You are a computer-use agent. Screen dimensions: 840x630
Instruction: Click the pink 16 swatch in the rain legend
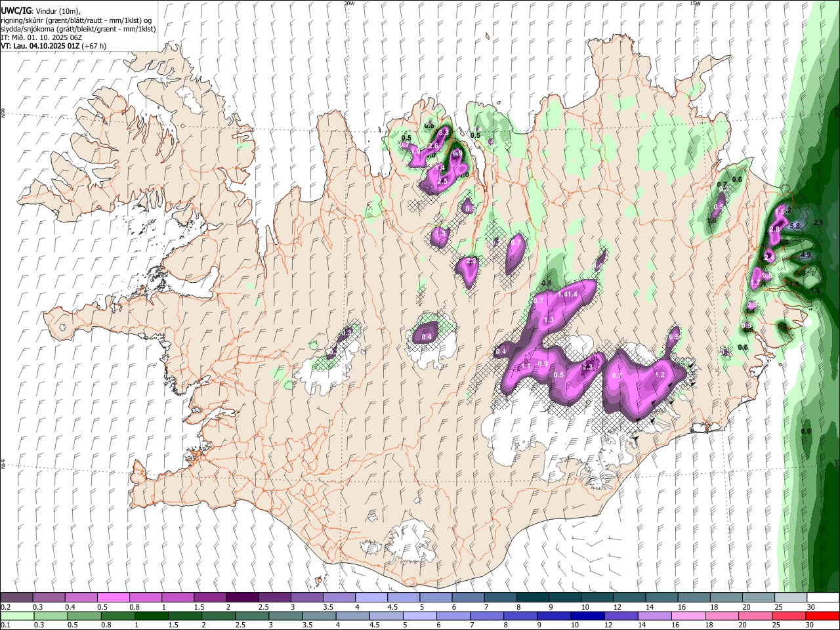click(688, 616)
